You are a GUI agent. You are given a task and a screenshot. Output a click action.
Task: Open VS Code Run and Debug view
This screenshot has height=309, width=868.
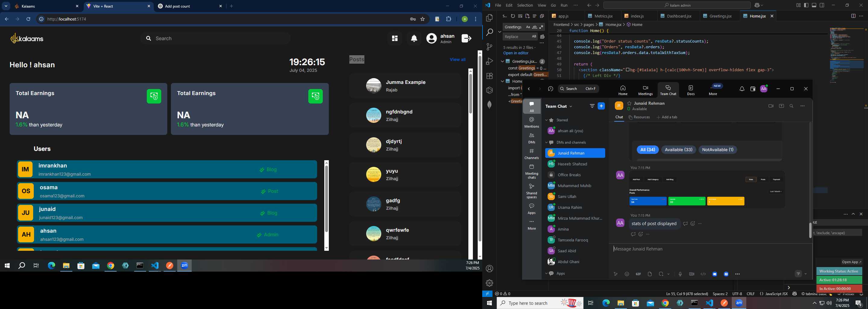point(489,61)
